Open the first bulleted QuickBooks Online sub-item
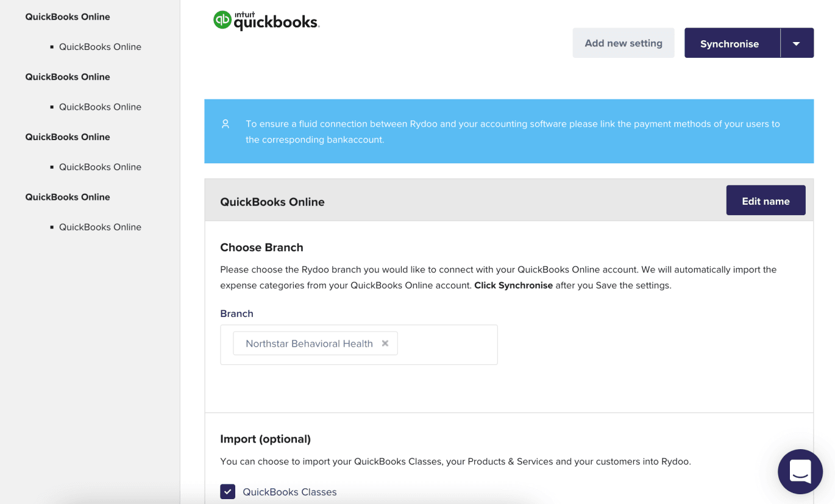This screenshot has width=835, height=504. tap(100, 47)
